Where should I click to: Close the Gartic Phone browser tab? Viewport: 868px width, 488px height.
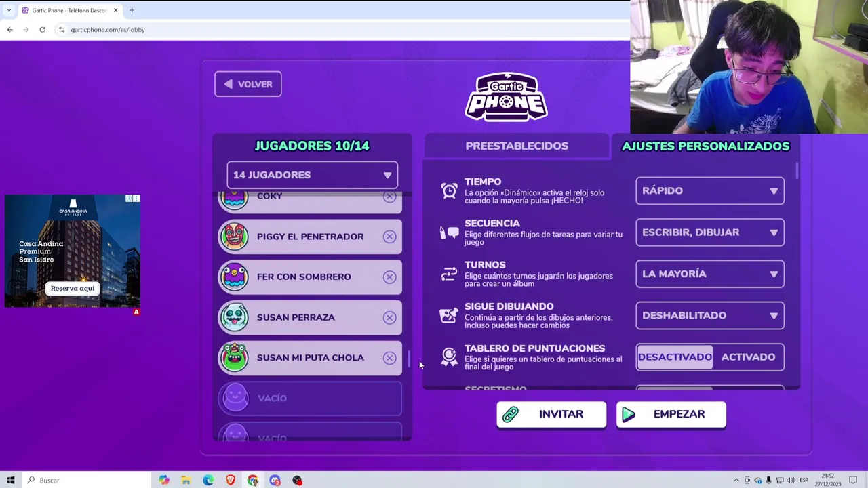(115, 10)
